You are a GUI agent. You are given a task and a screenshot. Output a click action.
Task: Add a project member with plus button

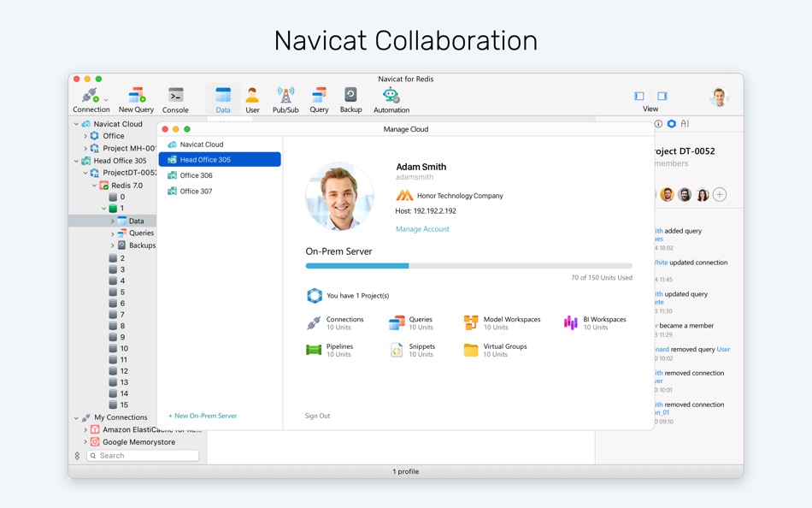pos(720,194)
